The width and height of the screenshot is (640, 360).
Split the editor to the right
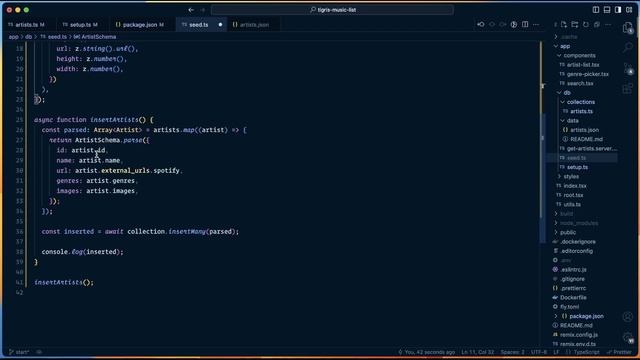point(525,24)
